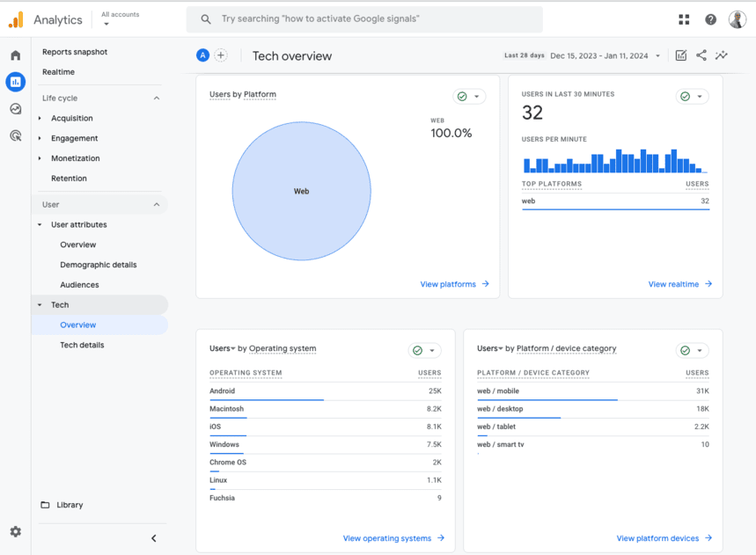The image size is (756, 555).
Task: Open the Google apps grid icon
Action: click(684, 19)
